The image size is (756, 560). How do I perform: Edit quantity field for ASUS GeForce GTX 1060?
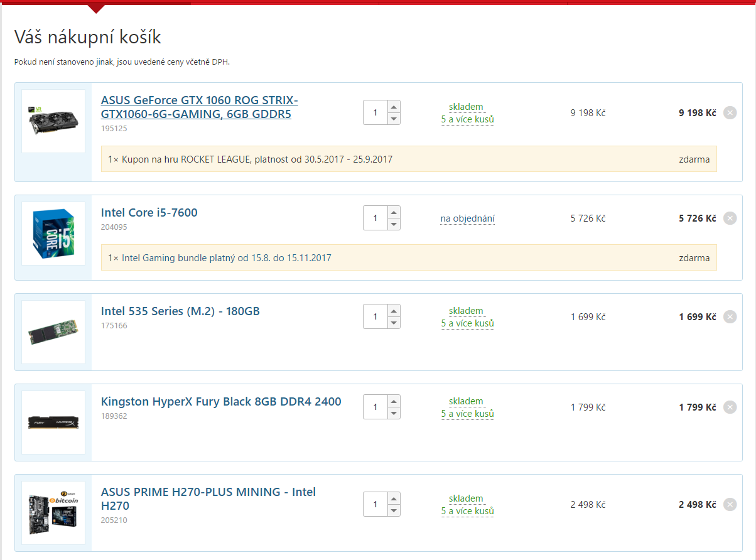click(x=375, y=113)
